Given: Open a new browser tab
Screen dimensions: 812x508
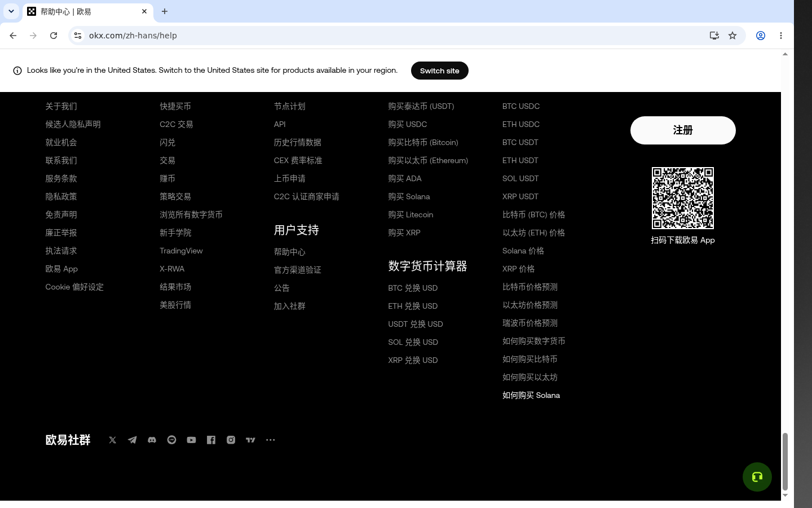Looking at the screenshot, I should [165, 11].
